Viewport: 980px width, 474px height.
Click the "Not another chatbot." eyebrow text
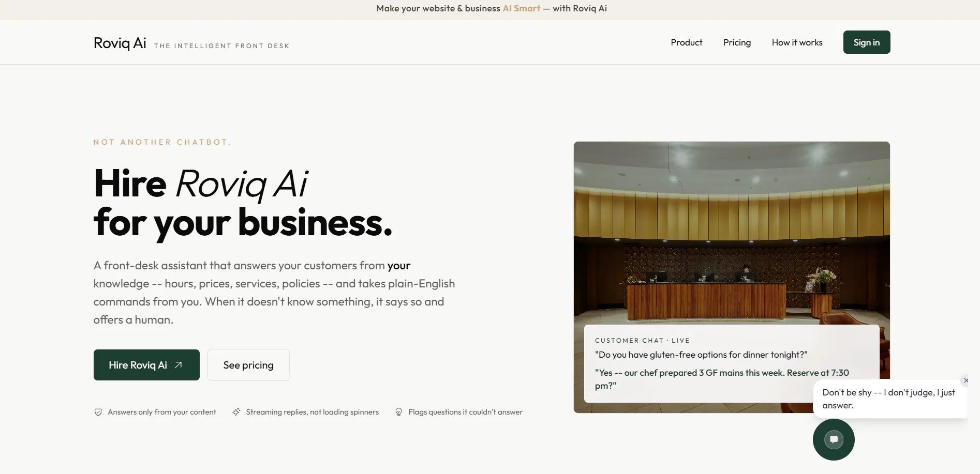(x=162, y=142)
